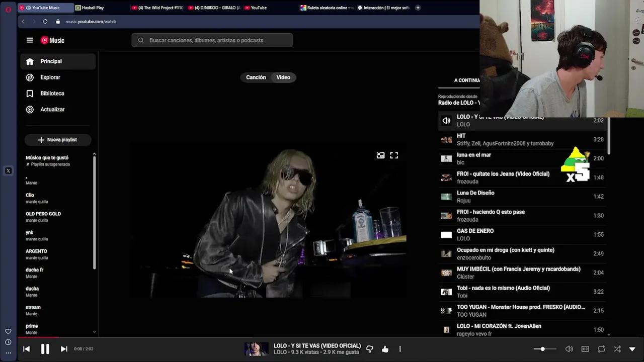Image resolution: width=644 pixels, height=362 pixels.
Task: Adjust the volume slider
Action: point(545,349)
